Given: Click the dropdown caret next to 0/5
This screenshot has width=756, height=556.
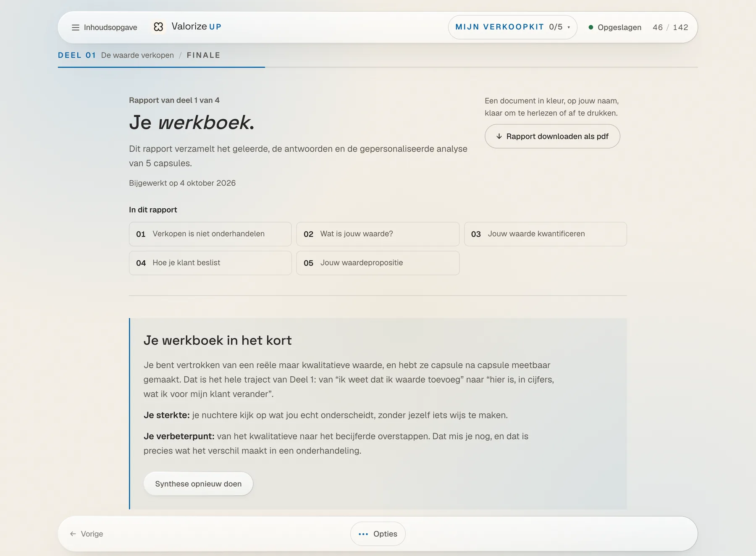Looking at the screenshot, I should (569, 28).
